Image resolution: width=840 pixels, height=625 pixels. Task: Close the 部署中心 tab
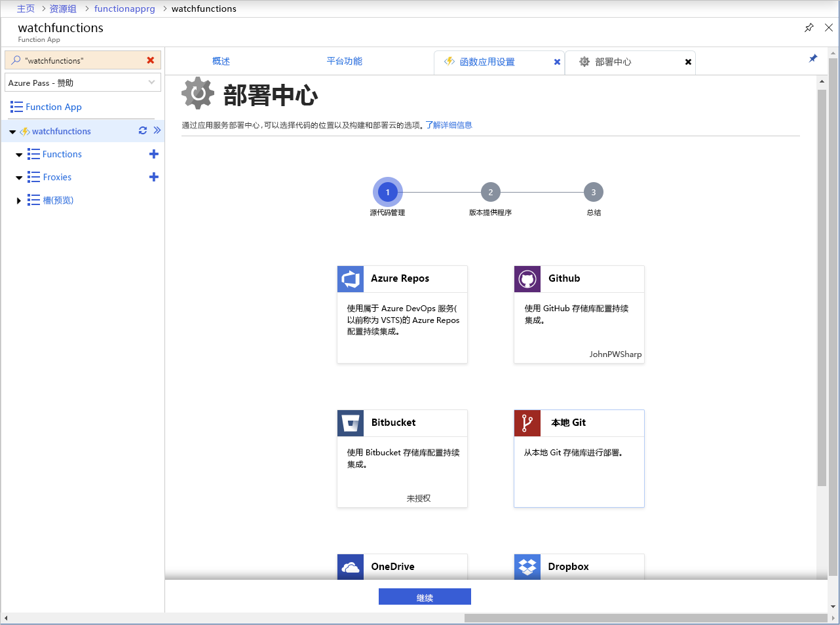point(688,62)
